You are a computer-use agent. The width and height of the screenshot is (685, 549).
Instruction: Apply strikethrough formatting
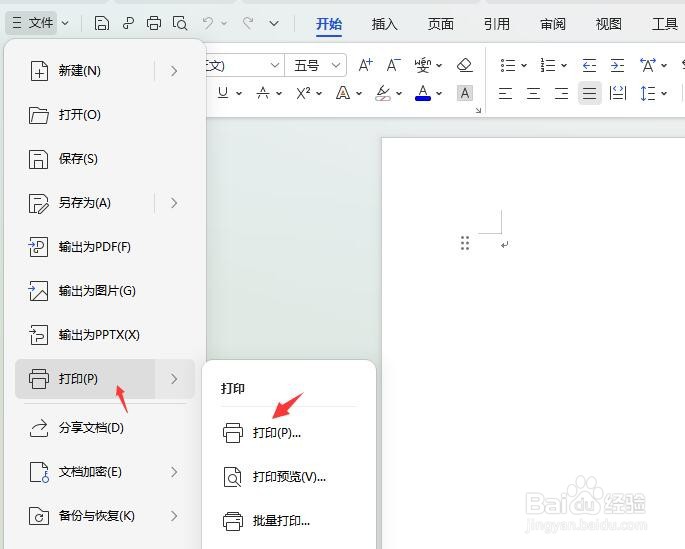263,93
